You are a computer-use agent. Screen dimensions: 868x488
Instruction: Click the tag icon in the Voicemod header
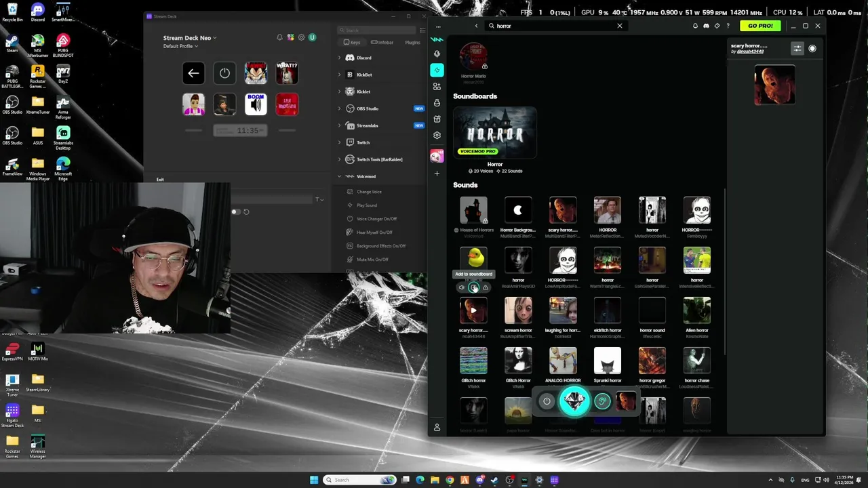pos(717,26)
